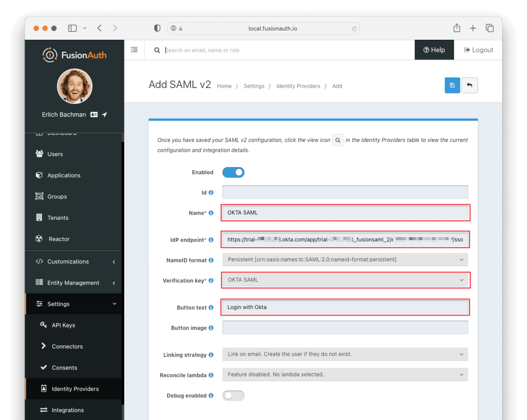The height and width of the screenshot is (420, 527).
Task: Expand the Customizations menu
Action: point(73,262)
